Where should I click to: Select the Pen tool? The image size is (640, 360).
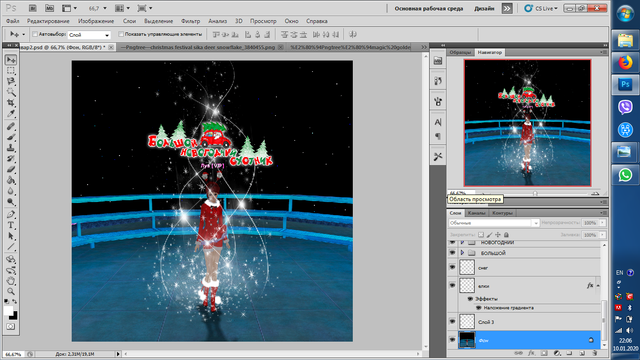point(11,214)
